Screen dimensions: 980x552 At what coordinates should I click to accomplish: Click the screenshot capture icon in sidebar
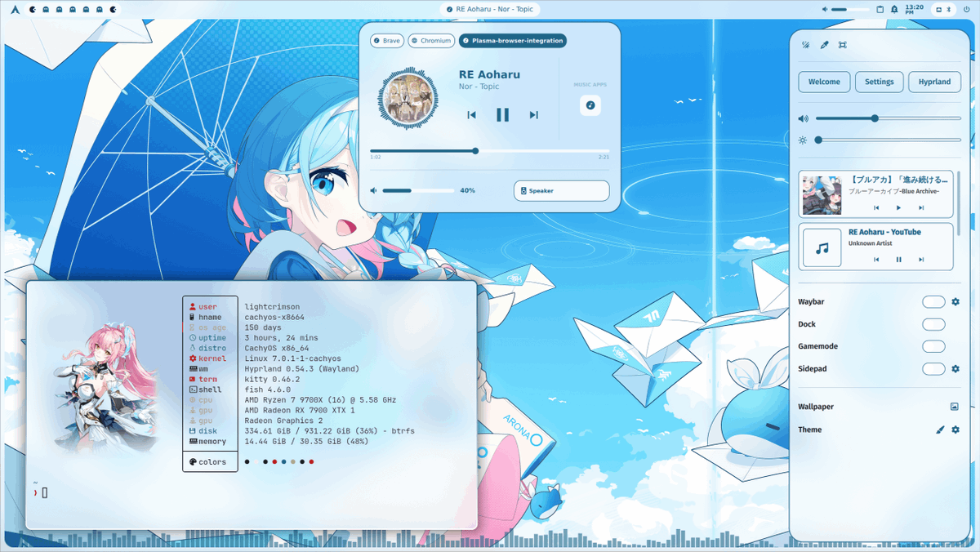coord(843,45)
